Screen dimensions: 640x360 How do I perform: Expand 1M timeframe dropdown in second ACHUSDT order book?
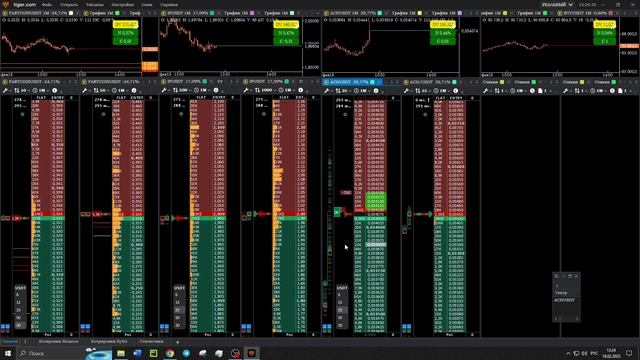pos(441,91)
